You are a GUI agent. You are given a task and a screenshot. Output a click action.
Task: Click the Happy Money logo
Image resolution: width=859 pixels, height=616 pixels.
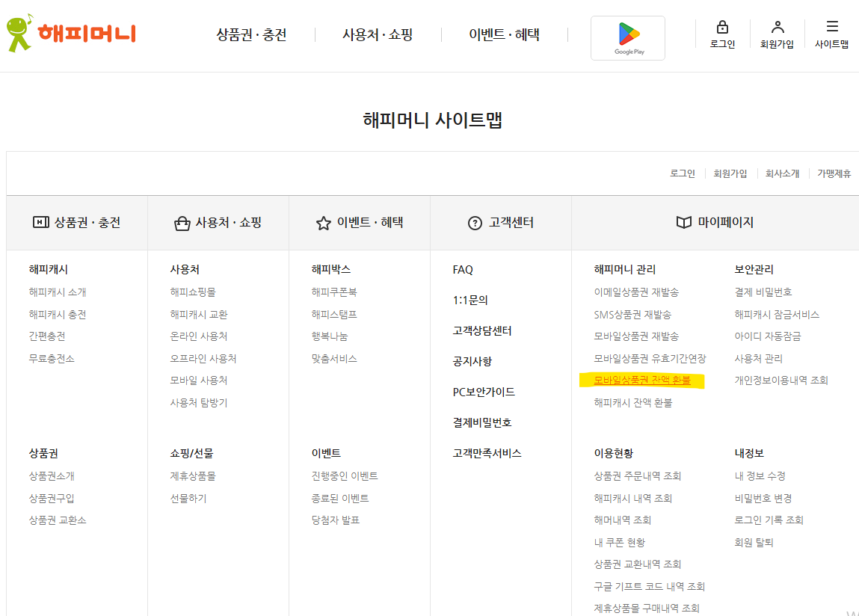(x=71, y=33)
